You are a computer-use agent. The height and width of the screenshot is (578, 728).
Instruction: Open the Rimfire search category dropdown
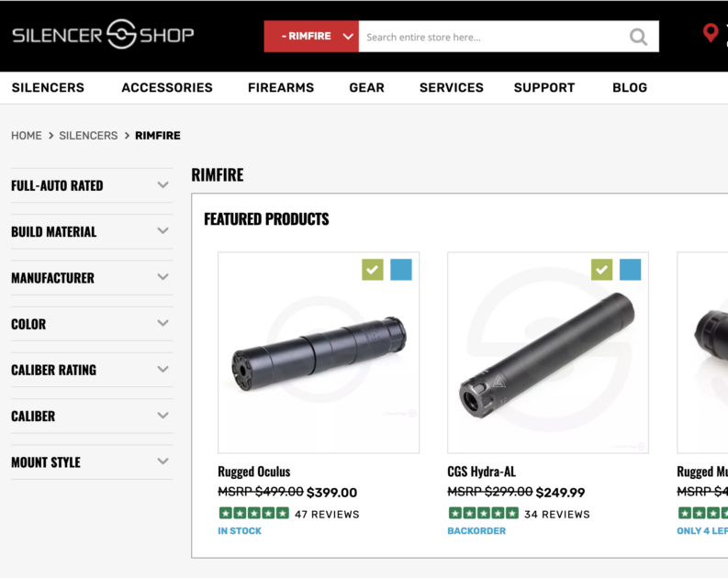pyautogui.click(x=311, y=37)
